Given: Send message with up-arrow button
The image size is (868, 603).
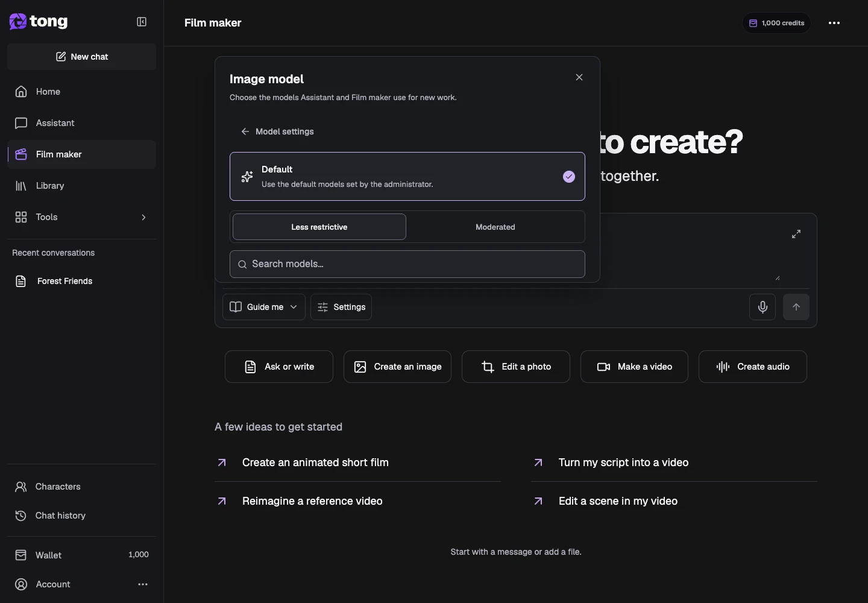Looking at the screenshot, I should coord(796,307).
